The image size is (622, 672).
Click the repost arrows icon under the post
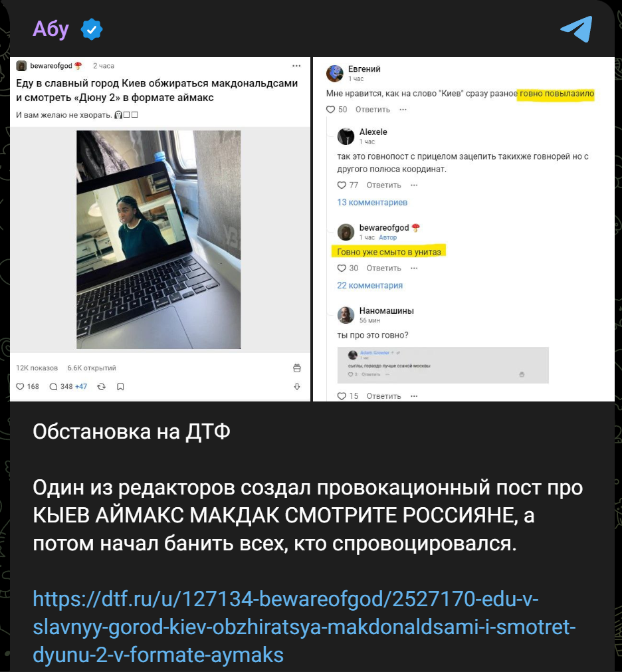point(101,387)
